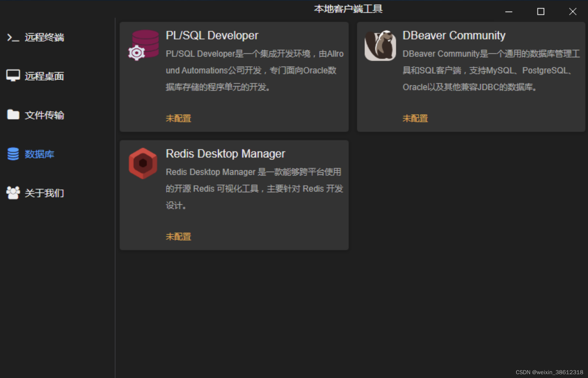Image resolution: width=588 pixels, height=378 pixels.
Task: Click the remote desktop monitor icon
Action: tap(13, 76)
